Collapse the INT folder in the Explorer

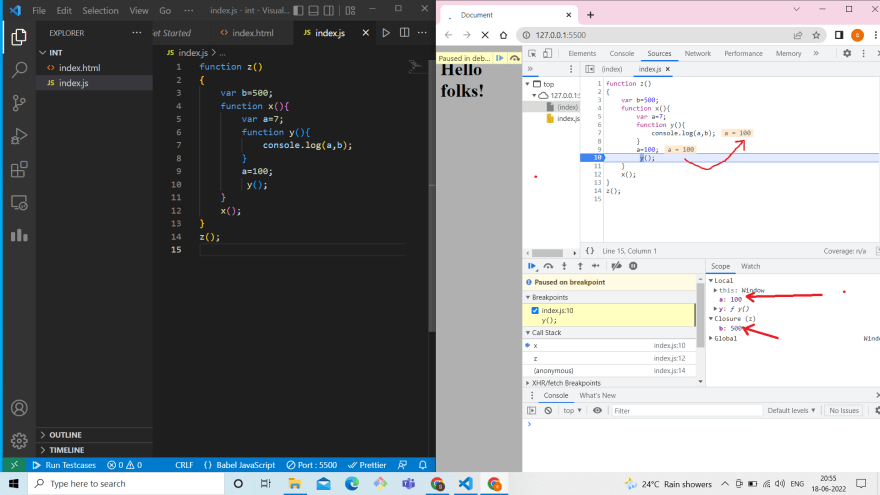(x=43, y=52)
